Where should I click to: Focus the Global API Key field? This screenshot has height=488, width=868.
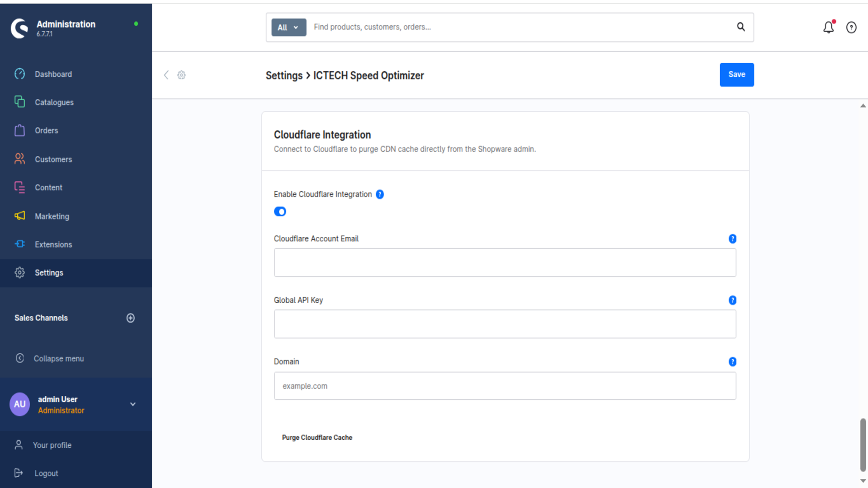[x=505, y=324]
